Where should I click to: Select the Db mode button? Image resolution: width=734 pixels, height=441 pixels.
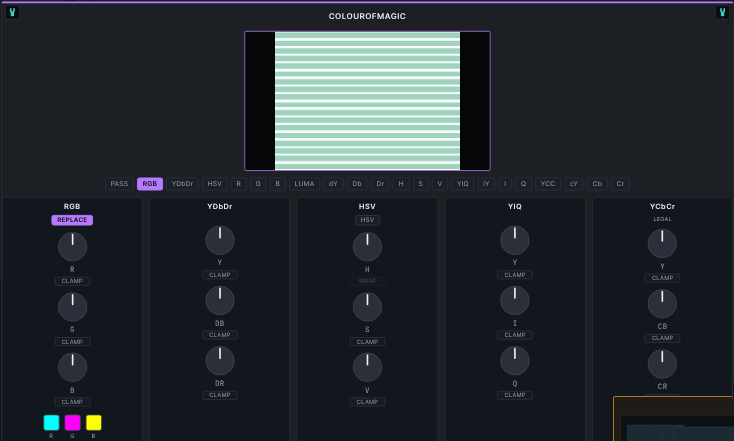point(357,184)
